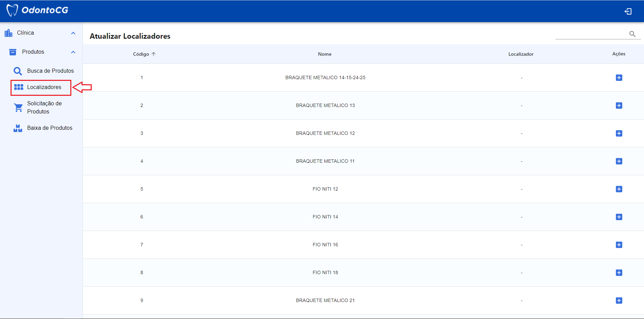Image resolution: width=644 pixels, height=319 pixels.
Task: Go to Solicitação de Produtos
Action: (x=44, y=107)
